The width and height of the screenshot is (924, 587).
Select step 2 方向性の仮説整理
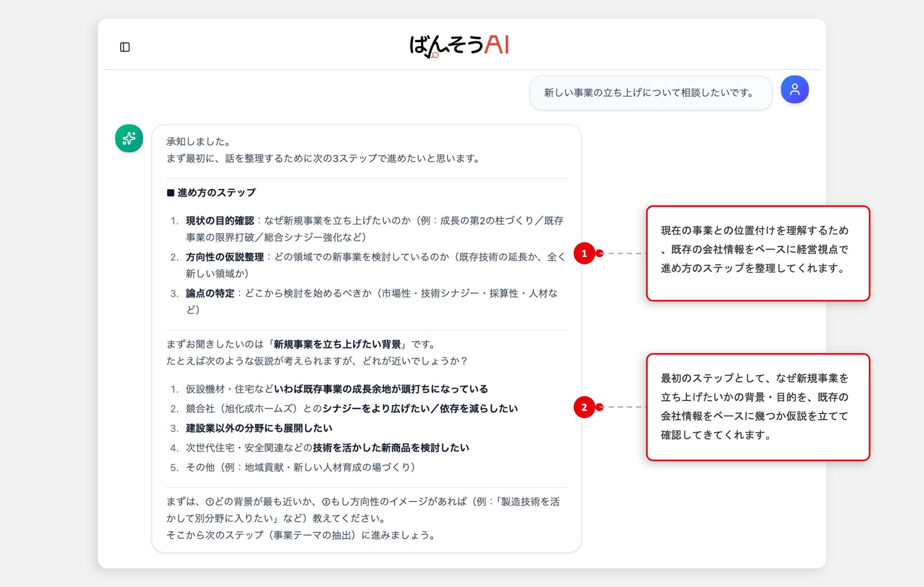(x=225, y=257)
